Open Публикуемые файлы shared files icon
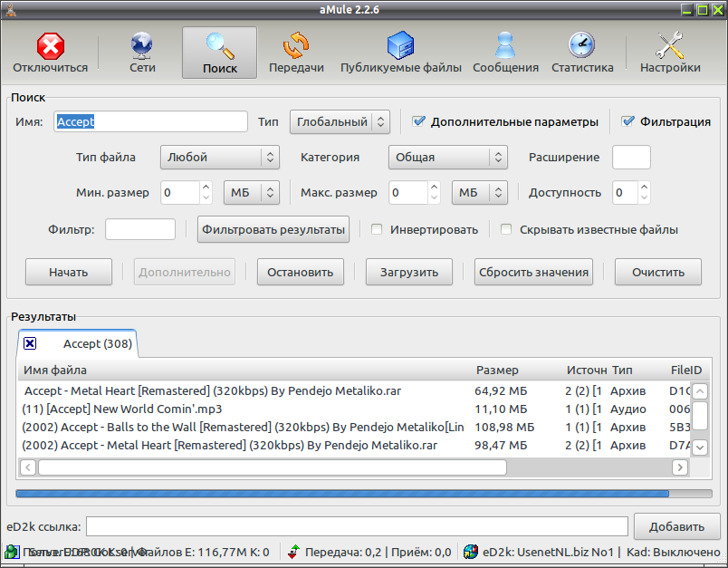 [x=401, y=46]
